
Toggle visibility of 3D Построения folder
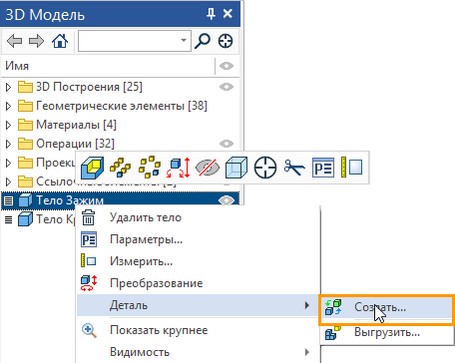point(226,87)
